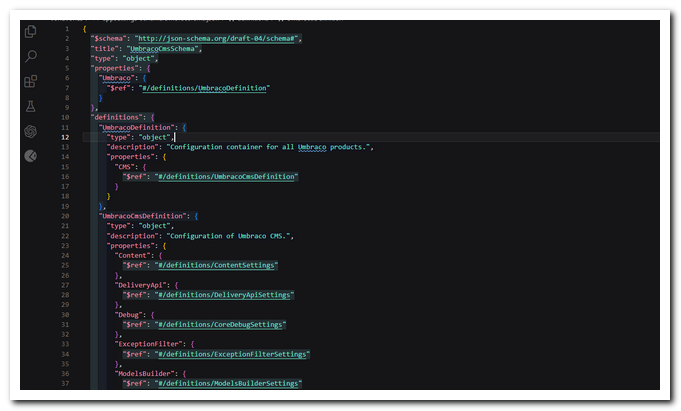Click the closing brace on line 8
This screenshot has width=681, height=411.
click(101, 98)
